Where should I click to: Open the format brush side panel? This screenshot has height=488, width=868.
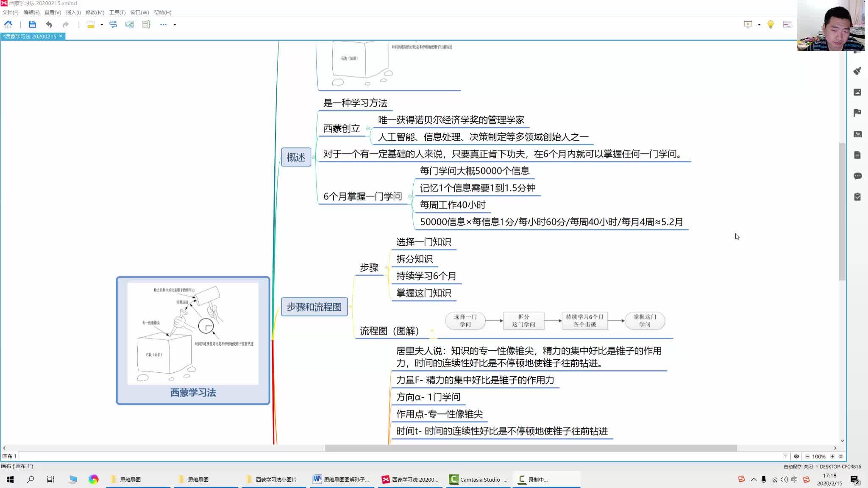click(857, 71)
